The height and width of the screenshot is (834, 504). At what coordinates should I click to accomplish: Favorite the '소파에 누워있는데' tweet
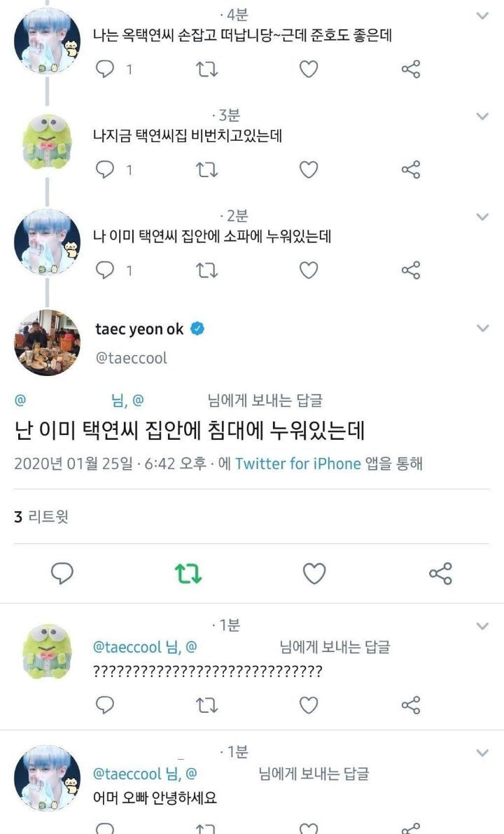[x=307, y=268]
